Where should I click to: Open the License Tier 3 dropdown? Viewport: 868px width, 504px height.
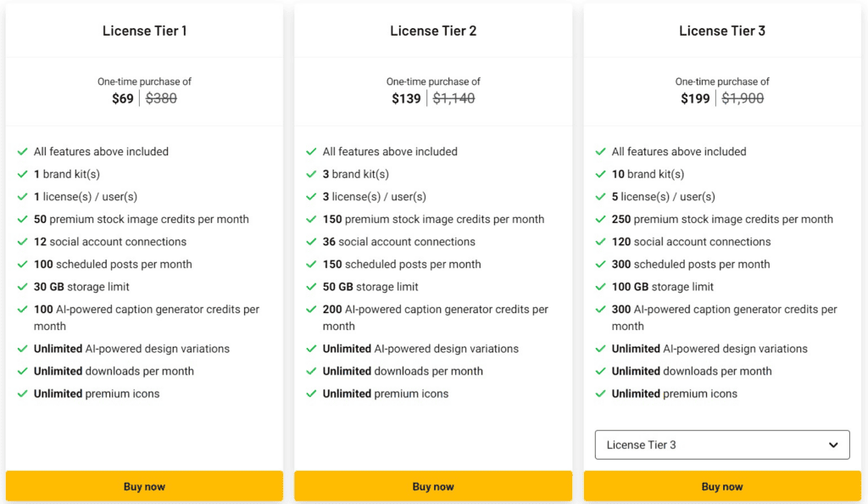(x=722, y=445)
